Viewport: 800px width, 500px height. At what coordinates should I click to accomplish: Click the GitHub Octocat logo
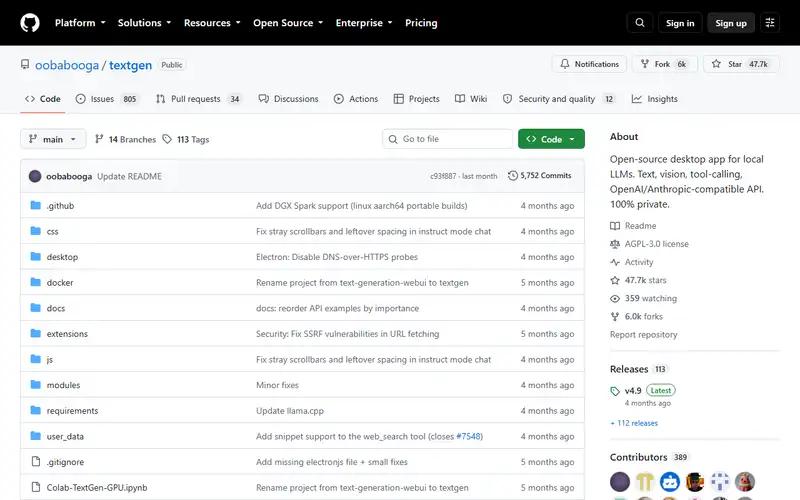(x=30, y=23)
